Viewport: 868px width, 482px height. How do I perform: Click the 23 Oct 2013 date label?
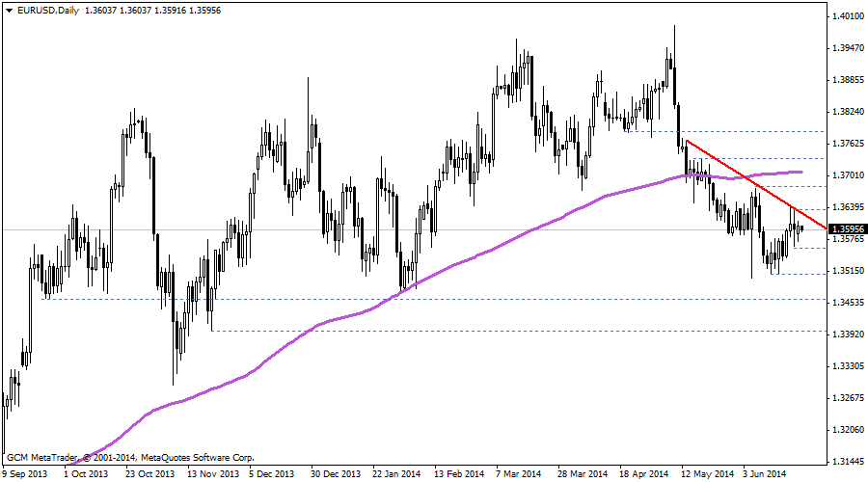point(149,474)
